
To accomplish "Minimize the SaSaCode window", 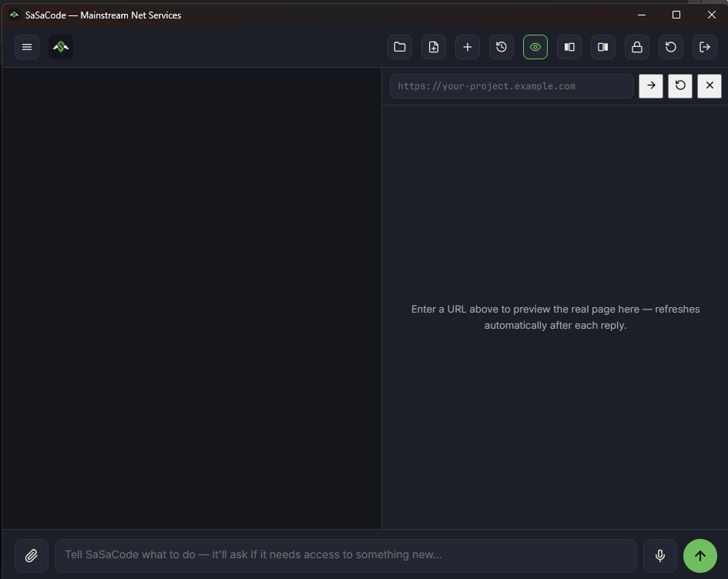I will [642, 15].
